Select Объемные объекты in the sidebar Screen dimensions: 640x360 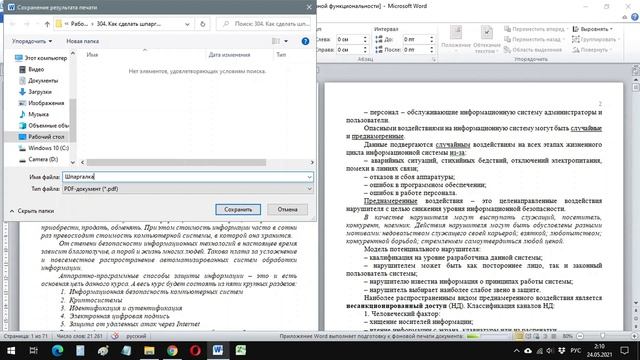point(44,125)
